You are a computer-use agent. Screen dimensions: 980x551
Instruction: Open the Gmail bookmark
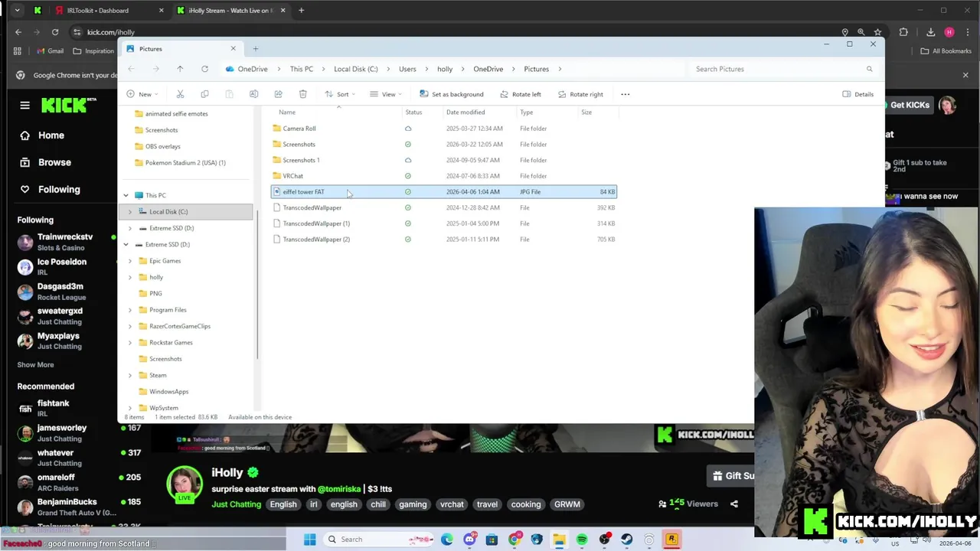(50, 51)
